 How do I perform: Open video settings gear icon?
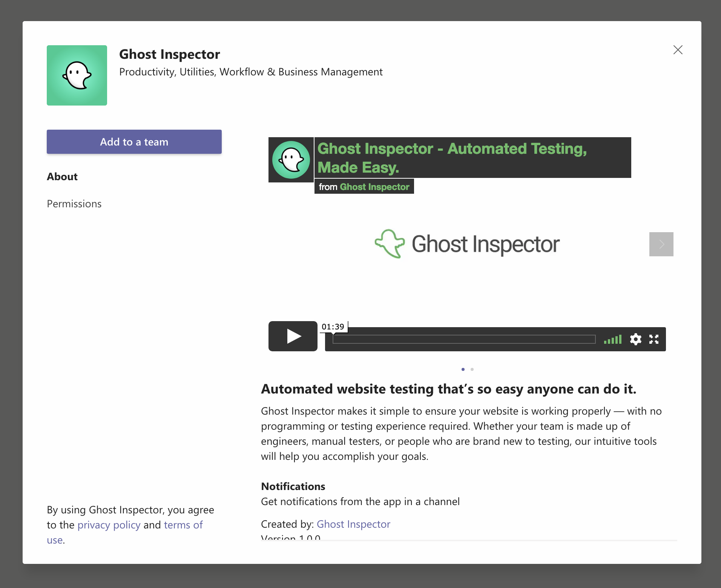[x=635, y=339]
